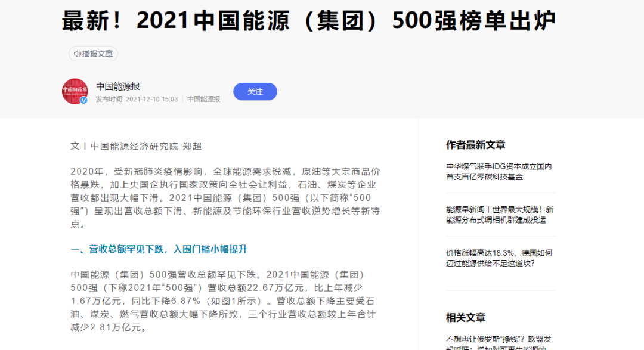Click the paragraph beginning 2020年，受新冠肺炎疫情影响
This screenshot has width=644, height=350.
click(225, 197)
